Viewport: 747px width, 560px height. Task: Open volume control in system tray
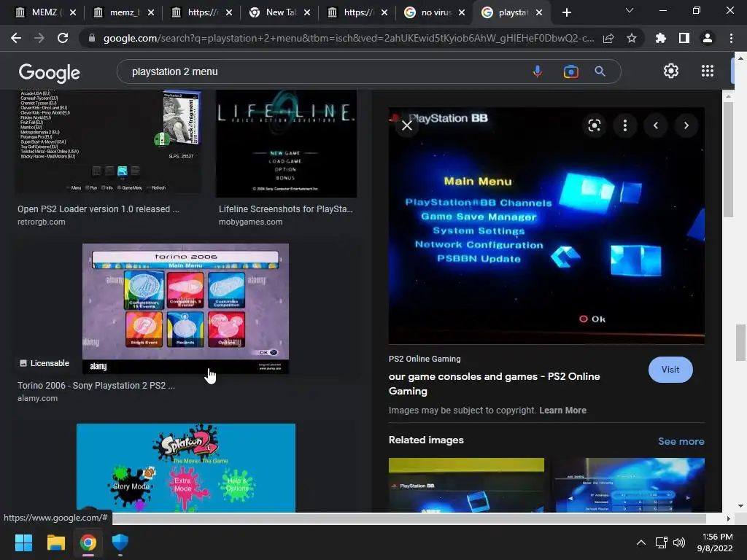[679, 542]
